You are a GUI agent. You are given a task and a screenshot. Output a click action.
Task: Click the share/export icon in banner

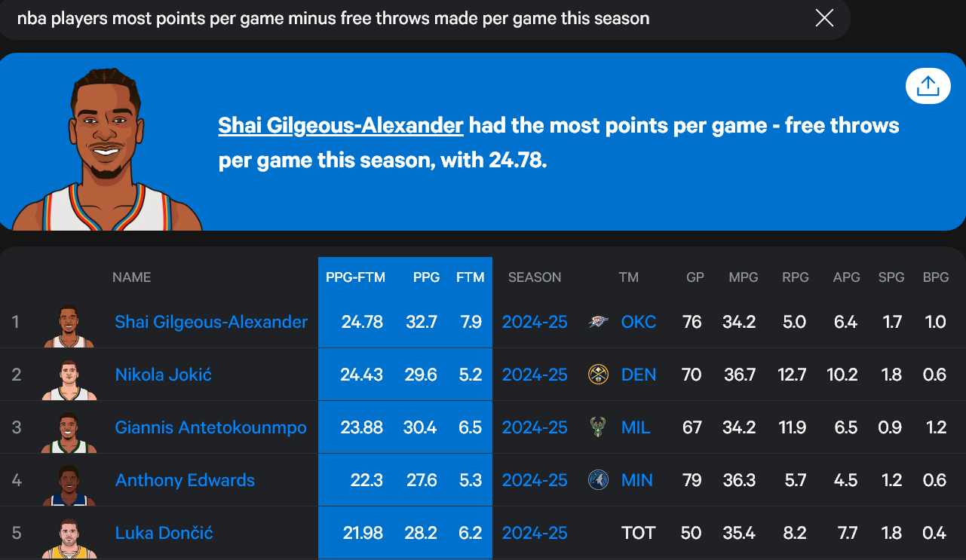tap(928, 87)
